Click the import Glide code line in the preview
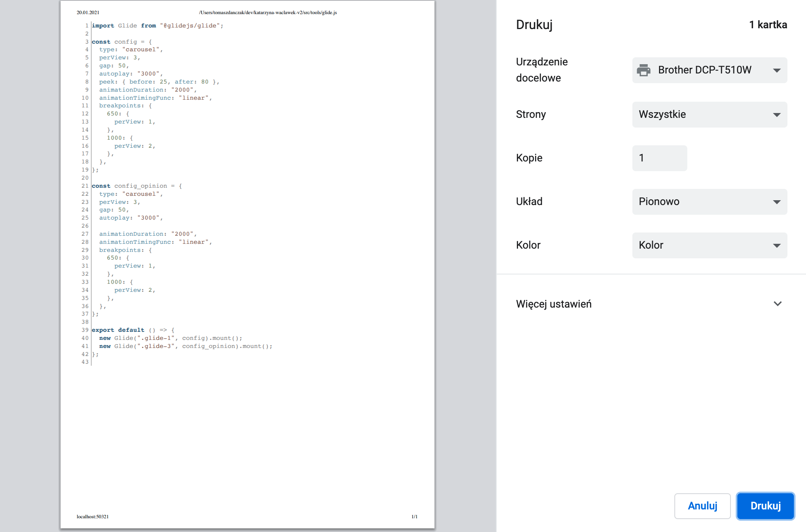 click(x=157, y=26)
